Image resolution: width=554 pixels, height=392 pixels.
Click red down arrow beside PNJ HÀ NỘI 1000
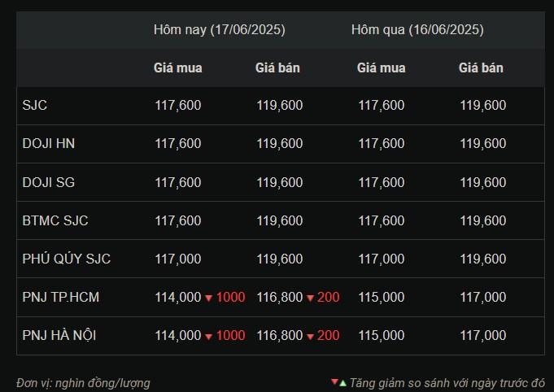(208, 337)
